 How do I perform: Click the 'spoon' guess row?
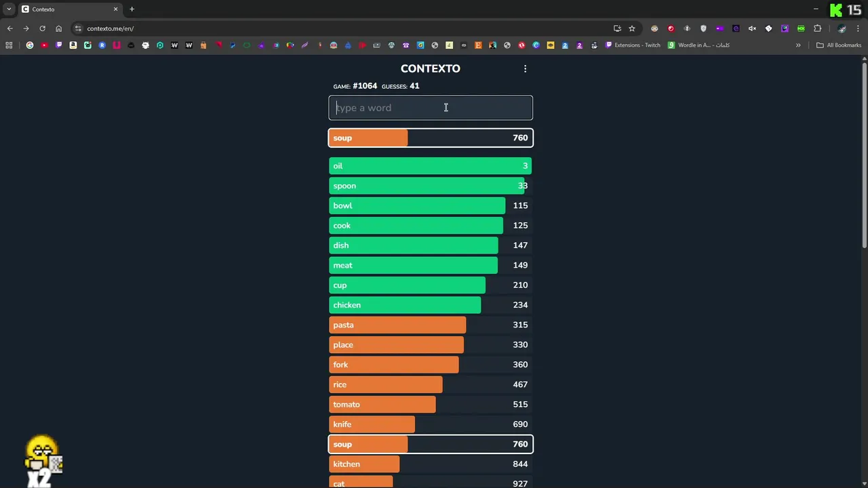click(431, 186)
